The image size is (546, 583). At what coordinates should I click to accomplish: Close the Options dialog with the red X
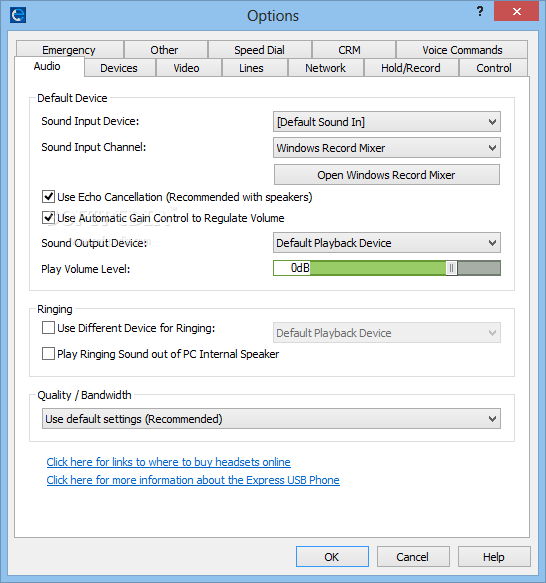coord(516,11)
